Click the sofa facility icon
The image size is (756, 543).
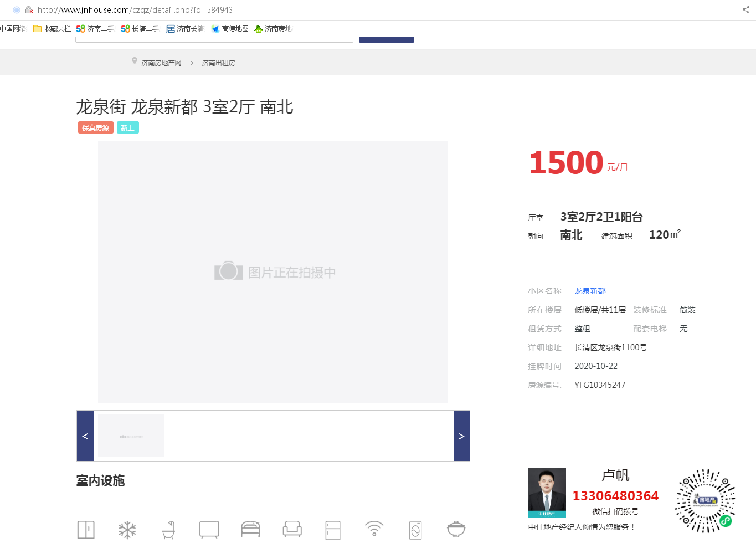292,530
